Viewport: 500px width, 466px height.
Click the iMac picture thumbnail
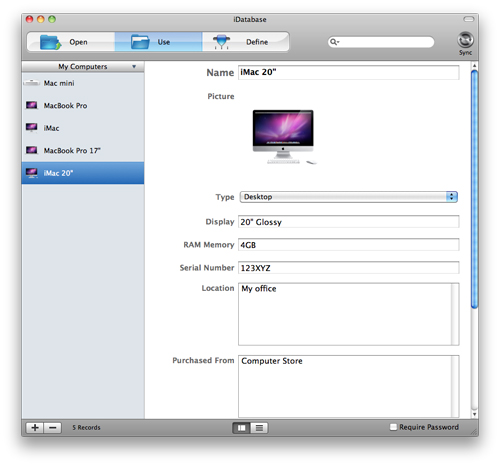(283, 137)
